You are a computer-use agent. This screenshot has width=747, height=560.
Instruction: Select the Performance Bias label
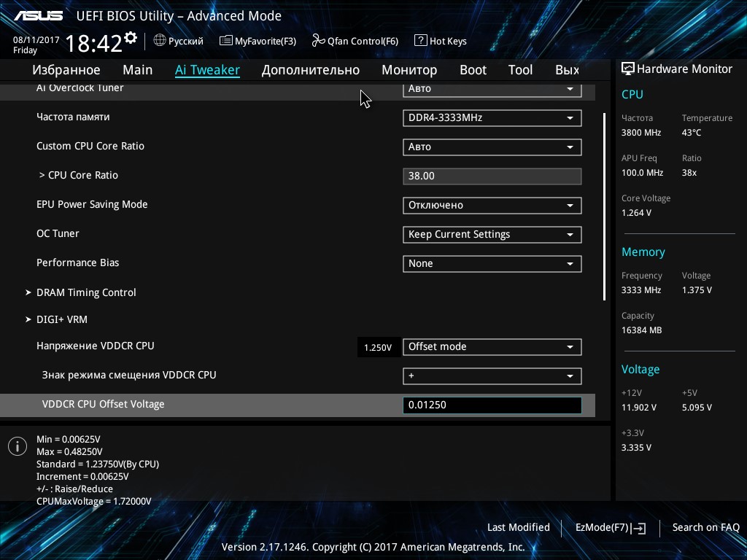click(x=77, y=262)
